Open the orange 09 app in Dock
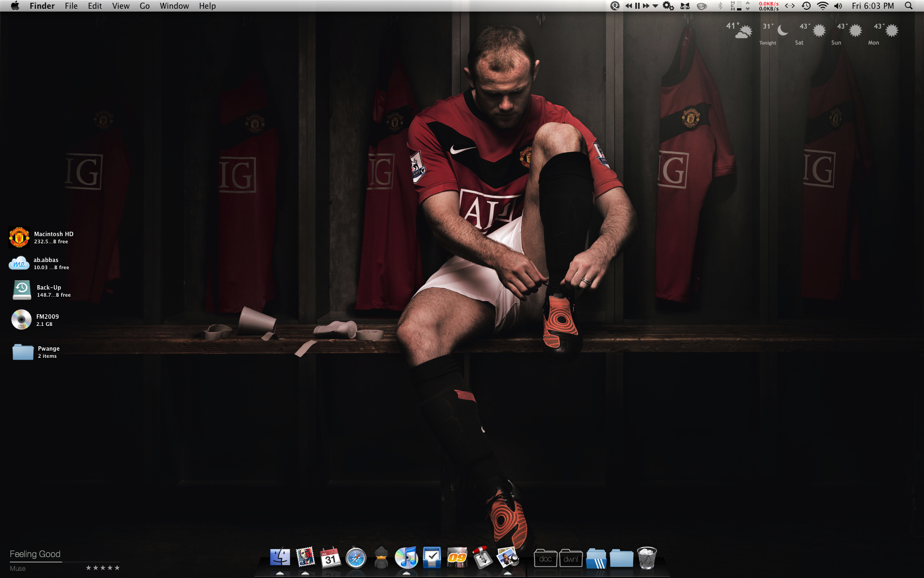Screen dimensions: 924x578 (x=457, y=558)
